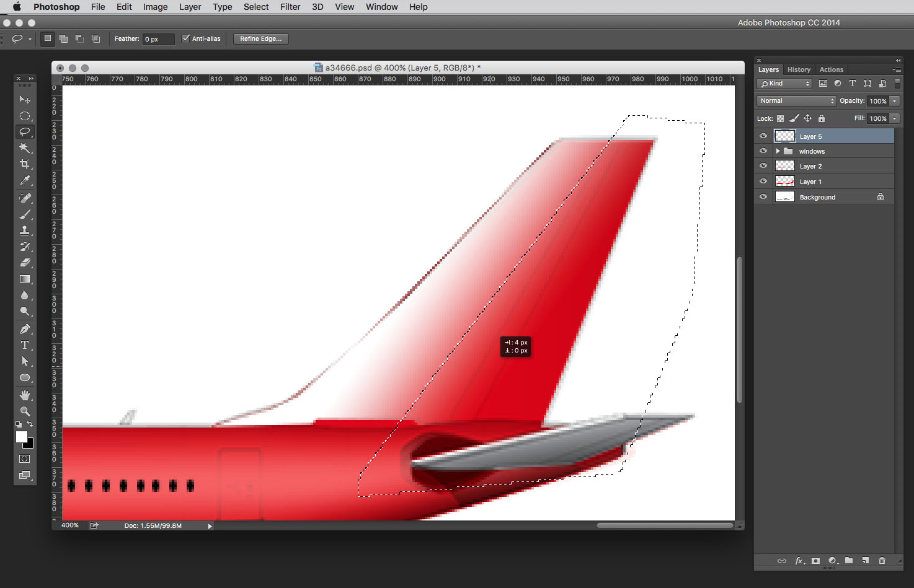The image size is (914, 588).
Task: Select the Magic Wand tool
Action: tap(25, 148)
